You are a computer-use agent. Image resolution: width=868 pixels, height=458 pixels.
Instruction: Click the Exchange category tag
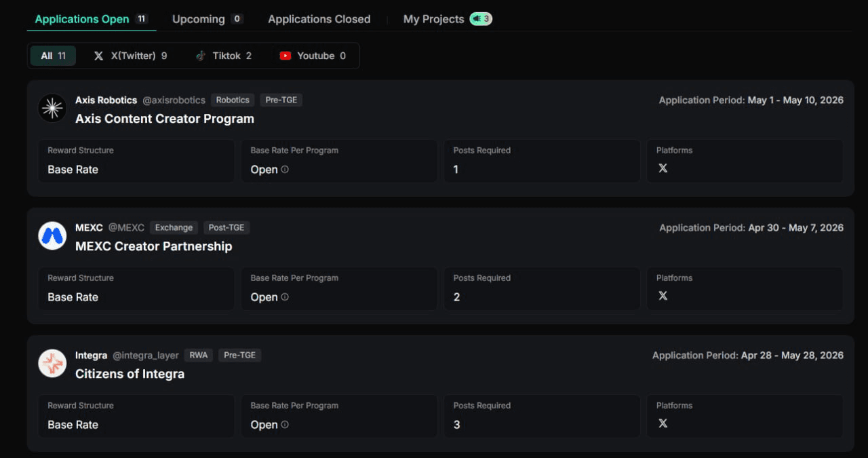point(174,228)
